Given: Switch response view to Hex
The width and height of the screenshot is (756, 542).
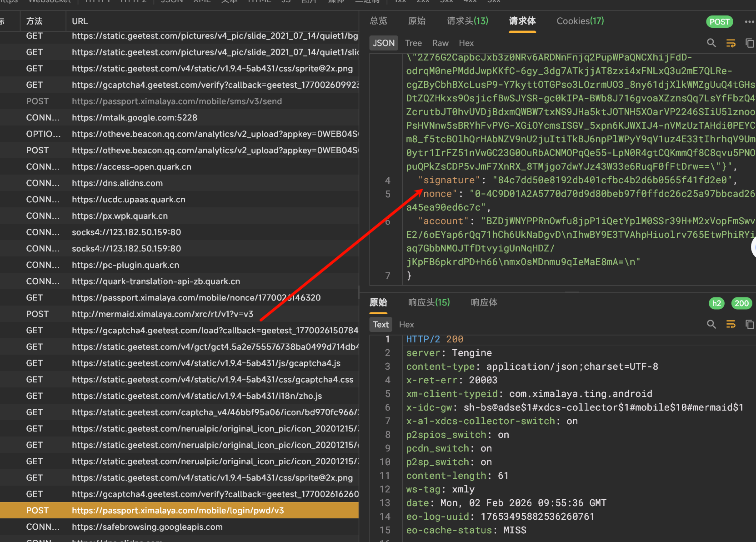Looking at the screenshot, I should (406, 324).
